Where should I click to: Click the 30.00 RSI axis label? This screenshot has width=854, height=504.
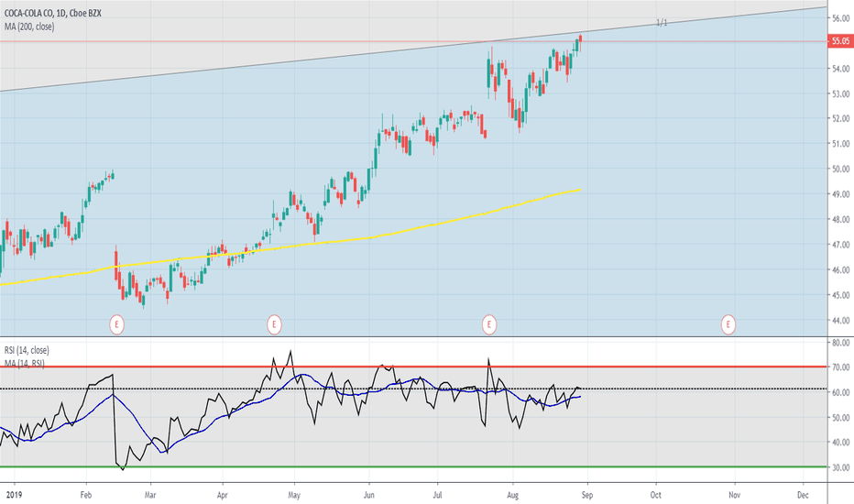pyautogui.click(x=841, y=467)
